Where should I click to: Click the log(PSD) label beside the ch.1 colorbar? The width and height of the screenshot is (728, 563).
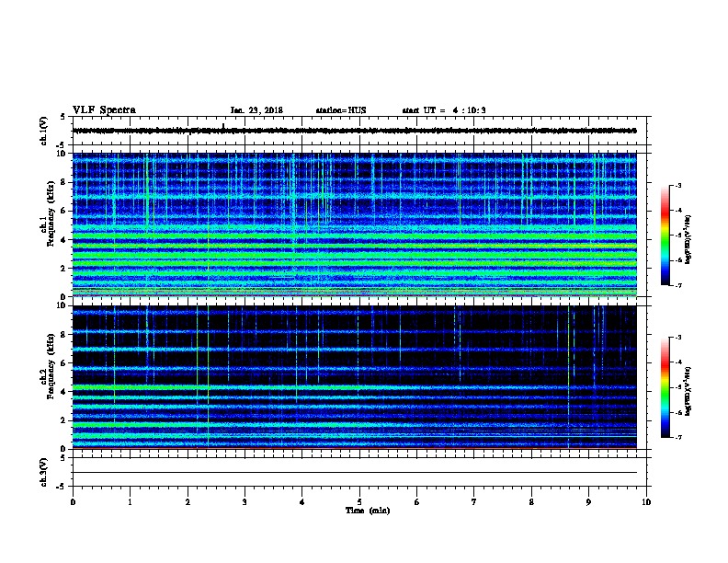point(688,239)
